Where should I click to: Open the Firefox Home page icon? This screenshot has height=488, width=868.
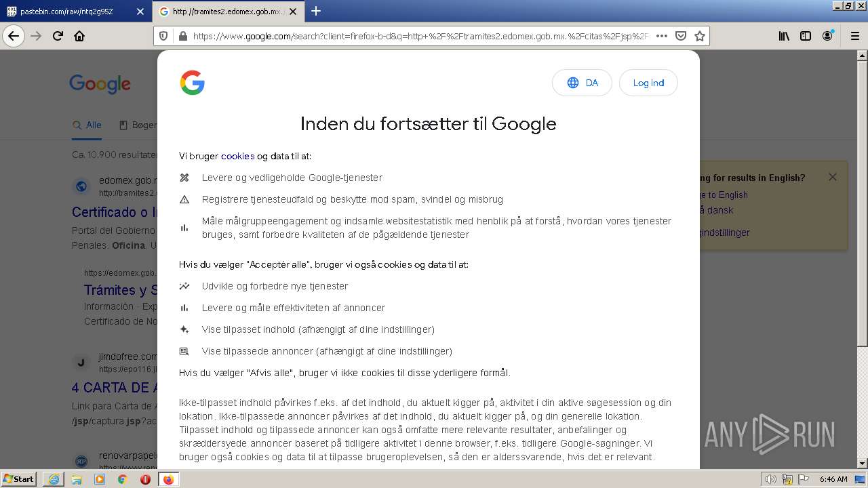[x=79, y=36]
